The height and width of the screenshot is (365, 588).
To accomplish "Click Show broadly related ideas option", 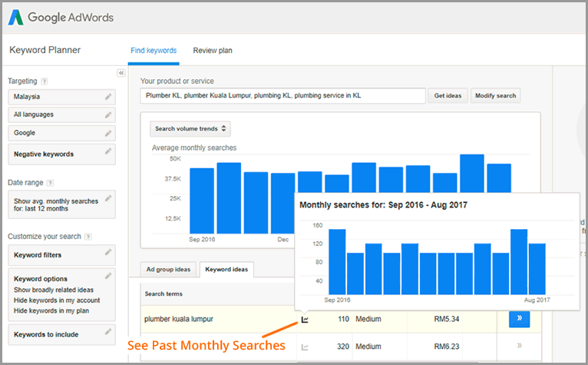I will coord(54,290).
